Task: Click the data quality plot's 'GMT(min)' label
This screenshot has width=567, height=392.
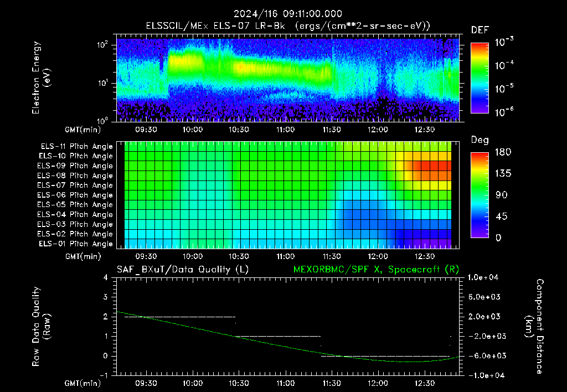Action: [x=83, y=383]
